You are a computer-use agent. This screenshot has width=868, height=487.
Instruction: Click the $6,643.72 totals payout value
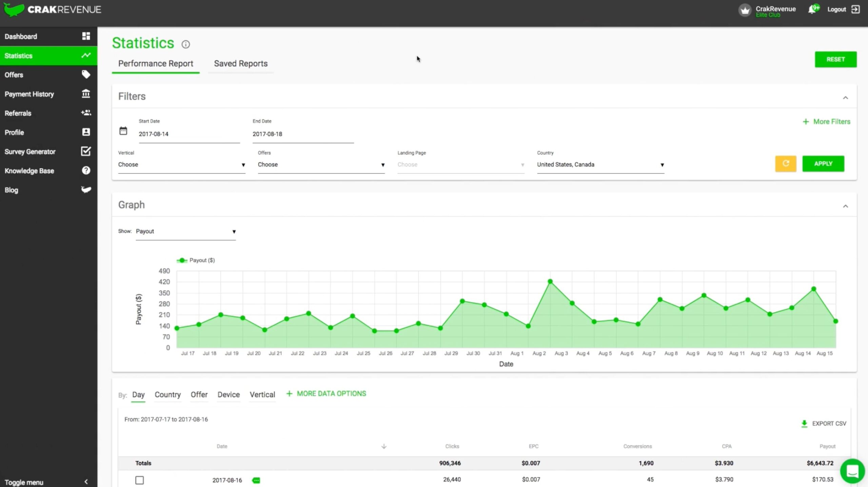820,463
